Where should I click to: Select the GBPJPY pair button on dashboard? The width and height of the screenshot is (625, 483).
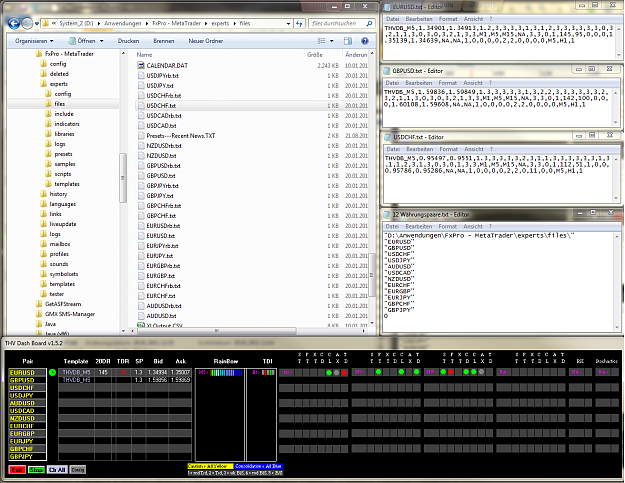coord(28,456)
